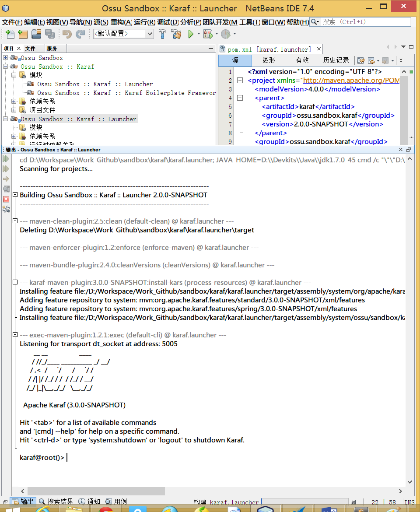The image size is (420, 512).
Task: Minimize the projects panel with dash button
Action: 211,49
